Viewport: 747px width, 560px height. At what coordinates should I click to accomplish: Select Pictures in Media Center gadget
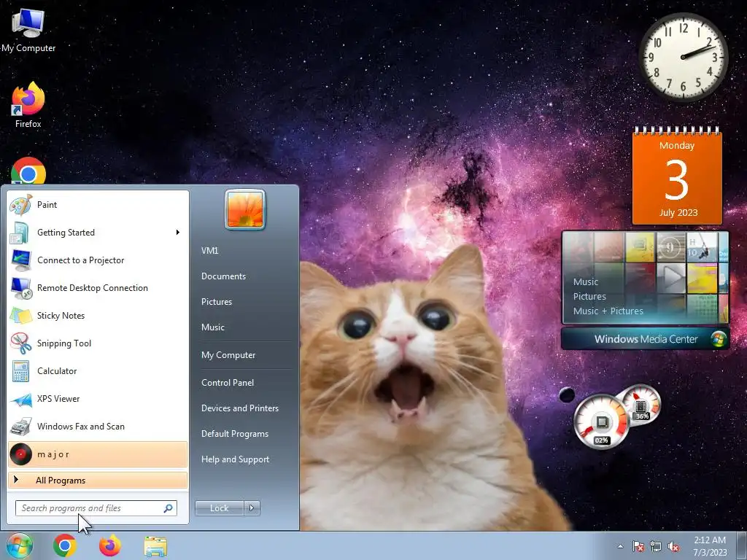[589, 297]
